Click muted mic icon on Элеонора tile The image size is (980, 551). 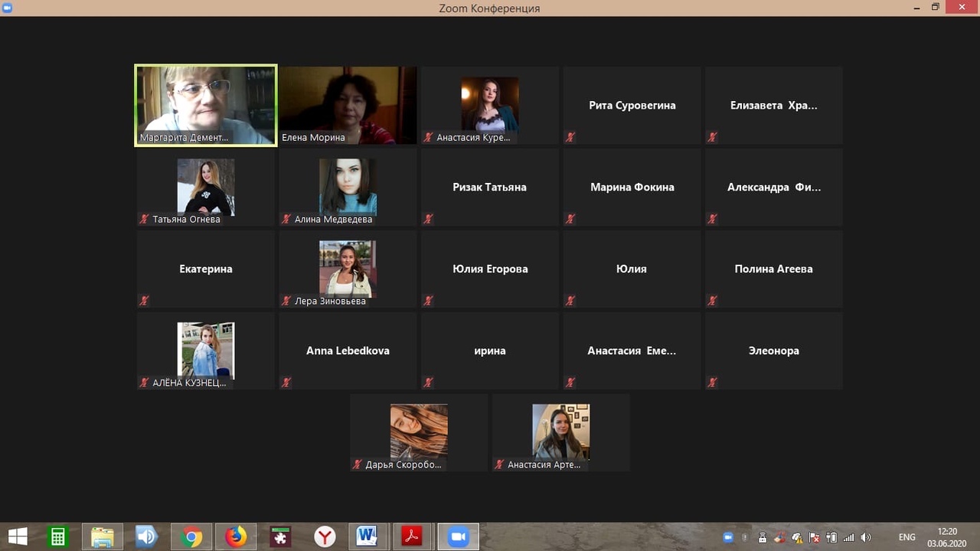[x=713, y=383]
